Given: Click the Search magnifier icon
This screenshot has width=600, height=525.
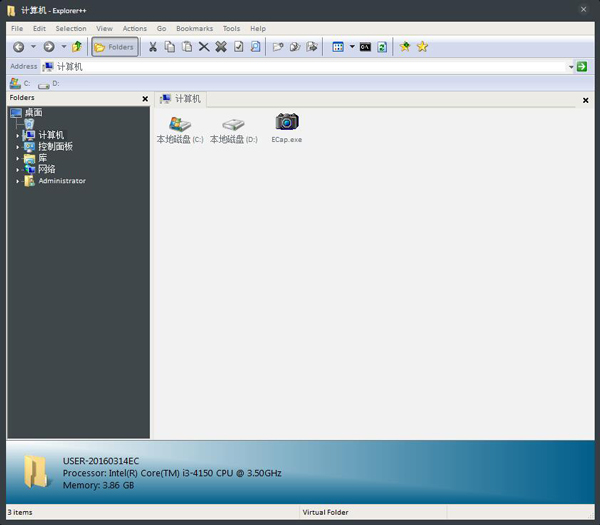Looking at the screenshot, I should (255, 47).
